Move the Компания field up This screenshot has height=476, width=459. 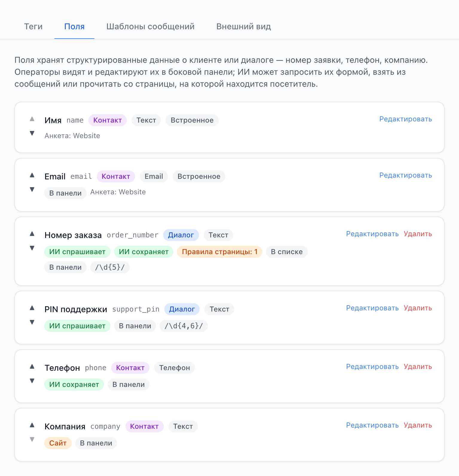(x=32, y=425)
